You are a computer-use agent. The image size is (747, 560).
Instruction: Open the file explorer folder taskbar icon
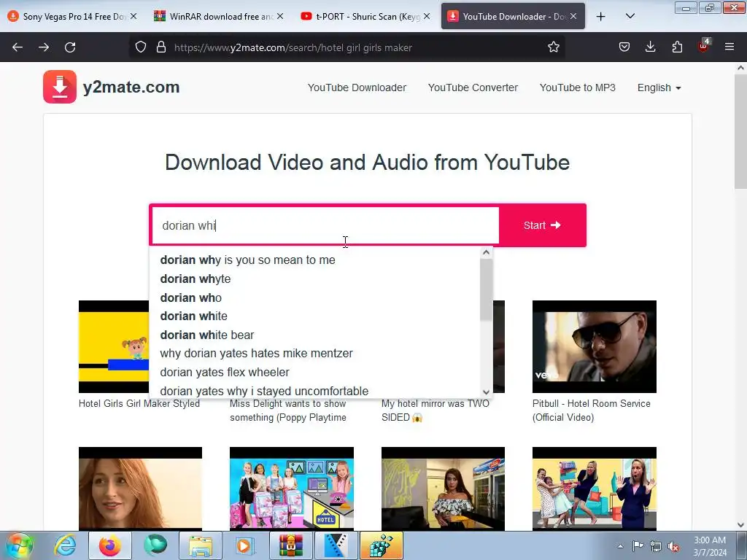[x=201, y=545]
